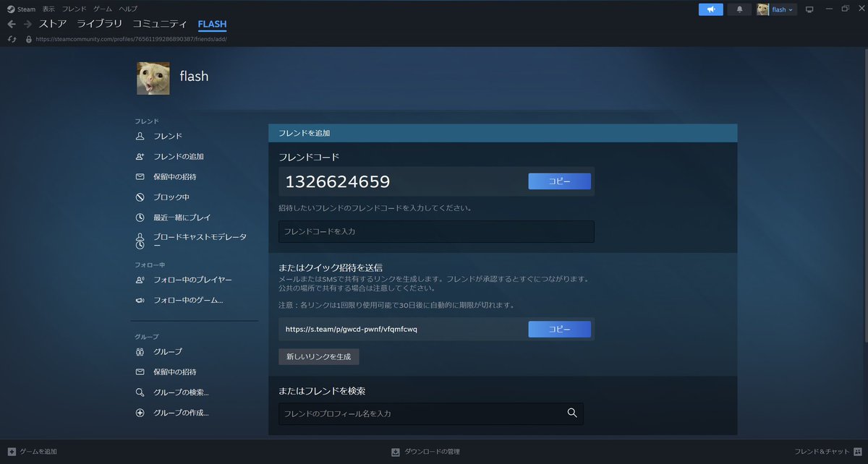Click the ブロック中 blocked icon
The width and height of the screenshot is (868, 464).
click(140, 197)
